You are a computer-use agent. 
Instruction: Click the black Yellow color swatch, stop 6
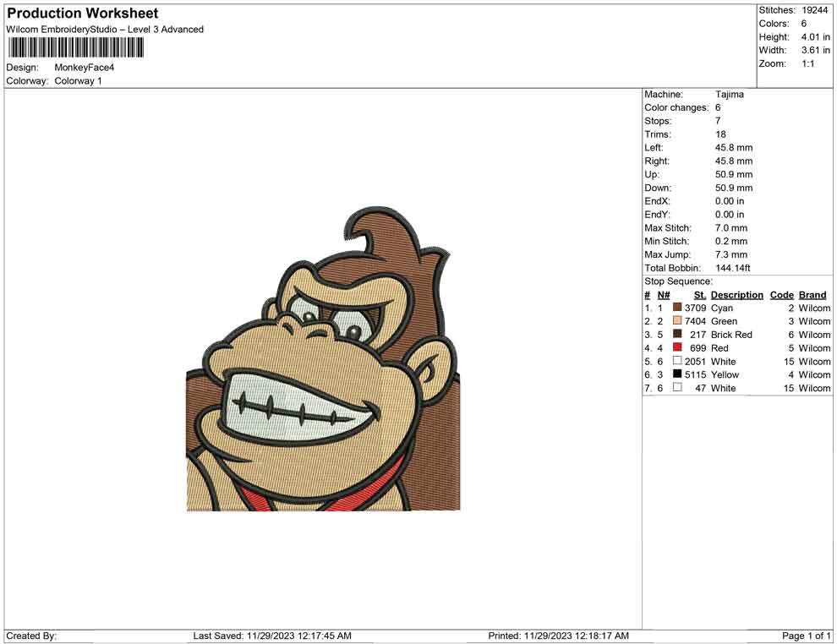tap(677, 374)
